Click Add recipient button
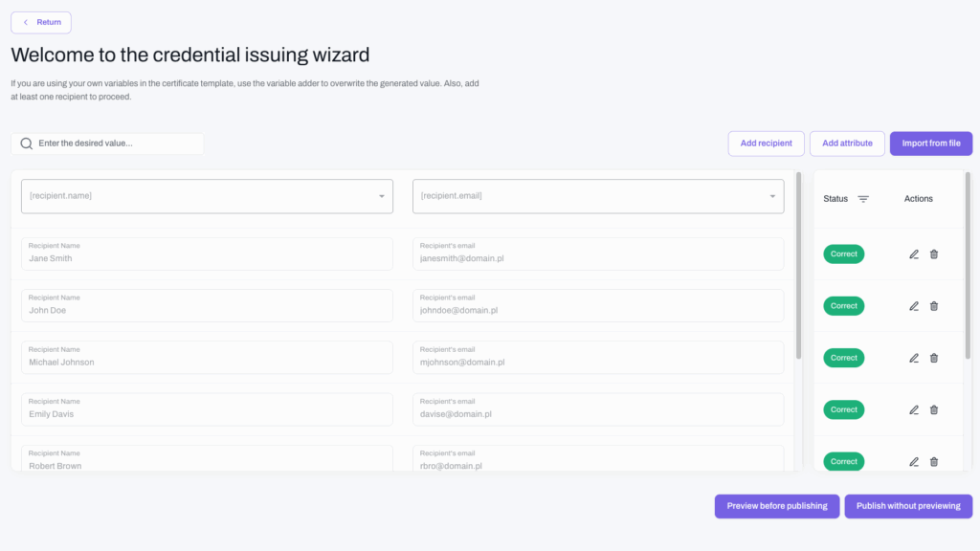Image resolution: width=980 pixels, height=551 pixels. [767, 143]
